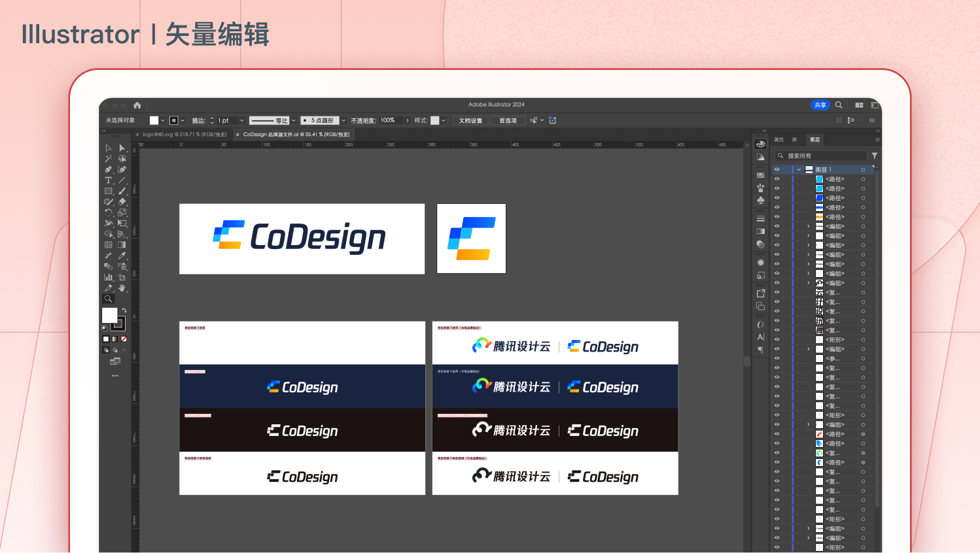Open stroke weight 1 pt dropdown
Image resolution: width=980 pixels, height=553 pixels.
click(x=241, y=120)
